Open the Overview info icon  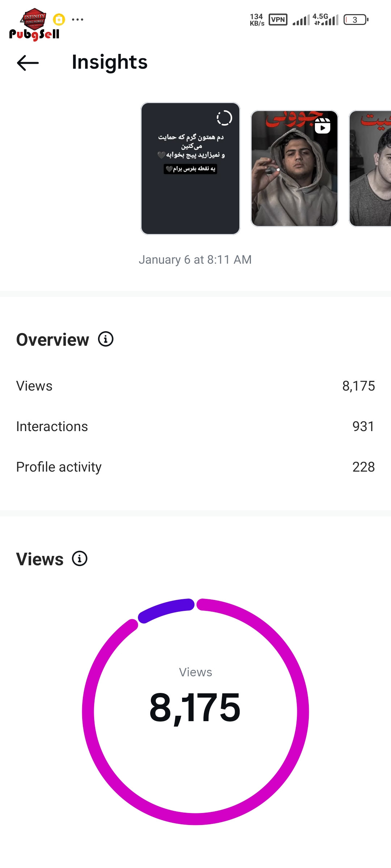pos(106,339)
